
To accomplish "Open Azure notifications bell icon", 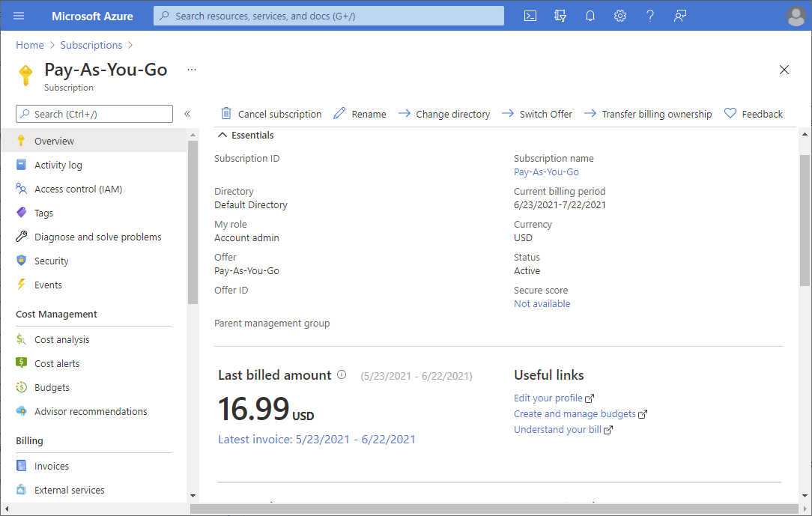I will [590, 15].
